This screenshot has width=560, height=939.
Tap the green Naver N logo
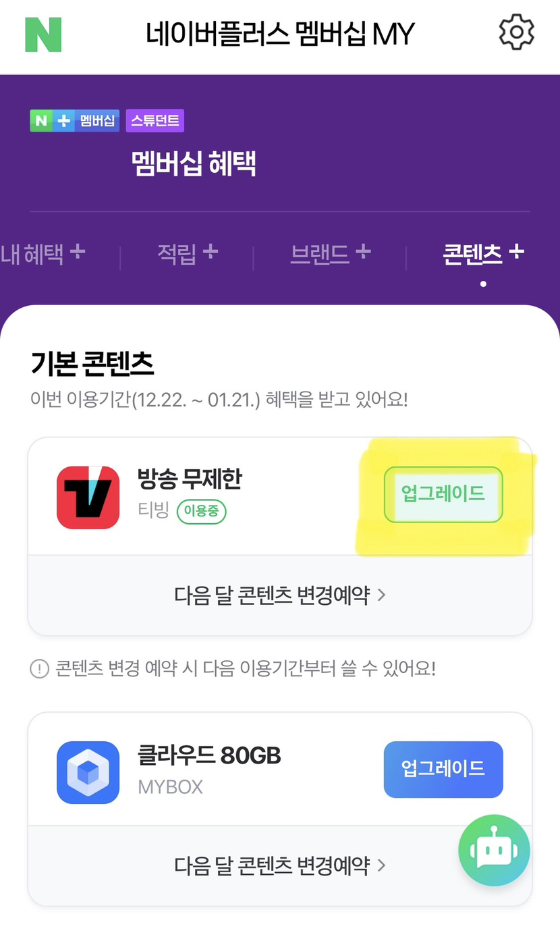(x=43, y=34)
